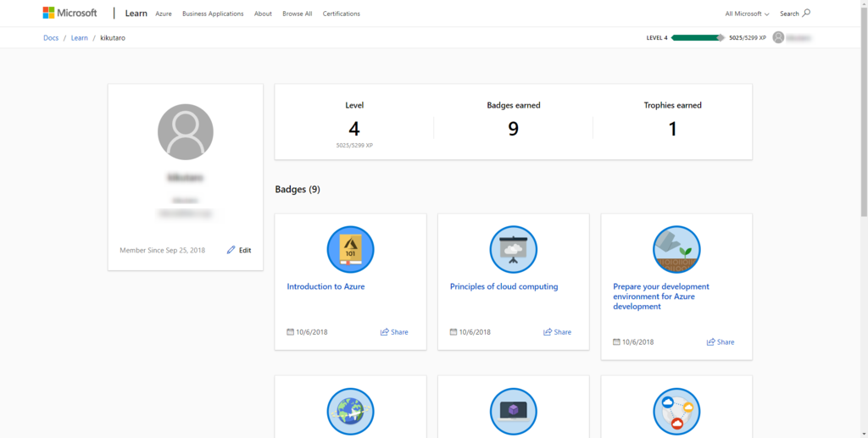The height and width of the screenshot is (438, 868).
Task: Open Prepare your development environment for Azure link
Action: [x=661, y=297]
